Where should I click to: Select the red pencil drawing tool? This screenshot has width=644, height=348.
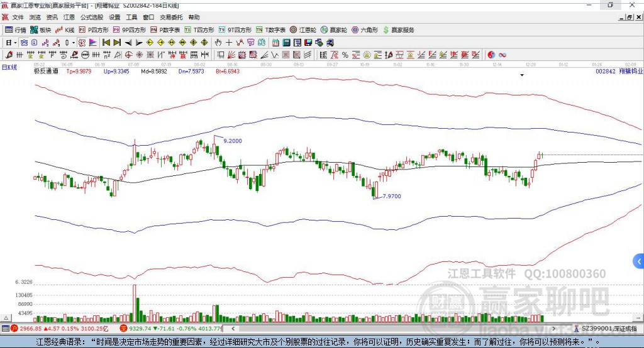9,55
